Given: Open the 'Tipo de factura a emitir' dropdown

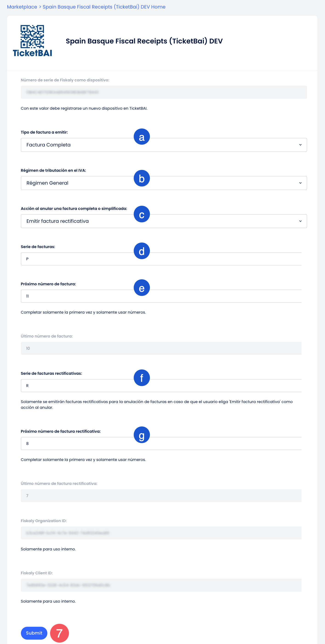Looking at the screenshot, I should (164, 145).
